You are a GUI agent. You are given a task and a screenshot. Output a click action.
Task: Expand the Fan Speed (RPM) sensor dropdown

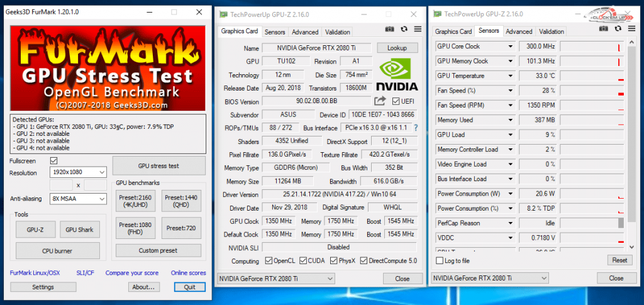click(x=511, y=106)
